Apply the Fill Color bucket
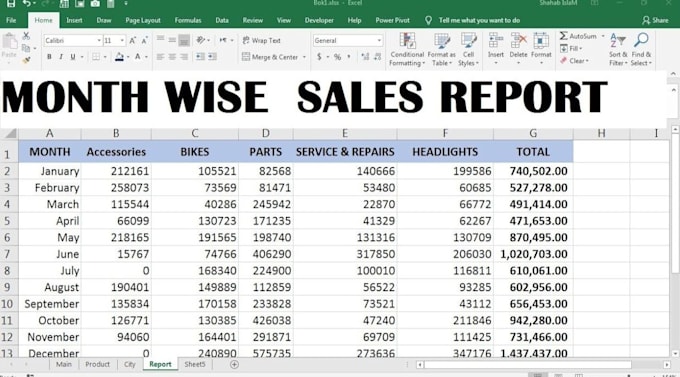 119,57
